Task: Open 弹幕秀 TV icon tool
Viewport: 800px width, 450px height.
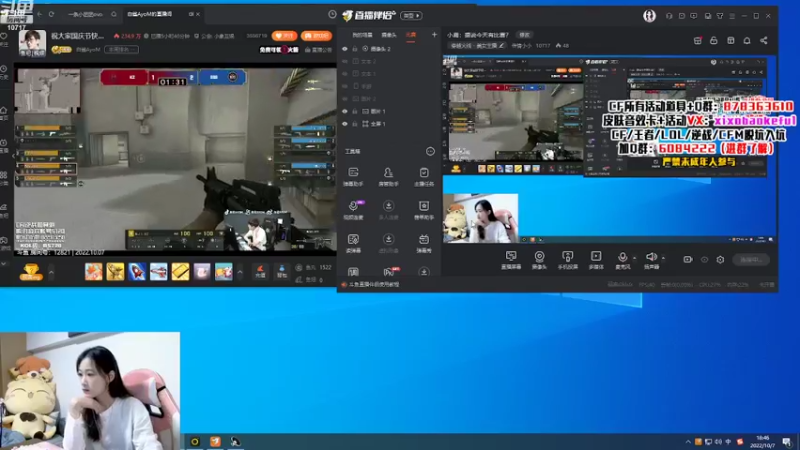Action: [423, 243]
